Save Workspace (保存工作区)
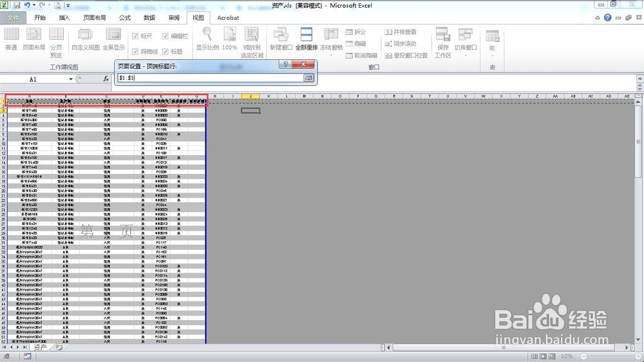The width and height of the screenshot is (644, 362). (x=443, y=43)
